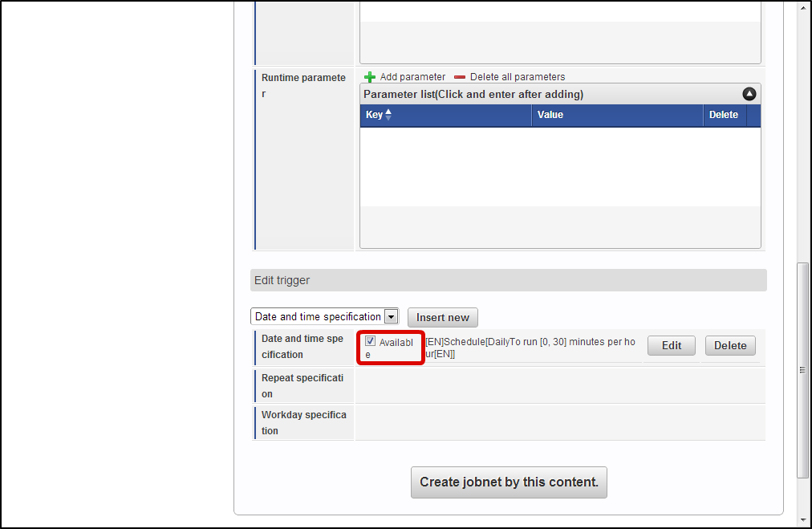Click the Parameter list title text
This screenshot has width=812, height=529.
(473, 94)
